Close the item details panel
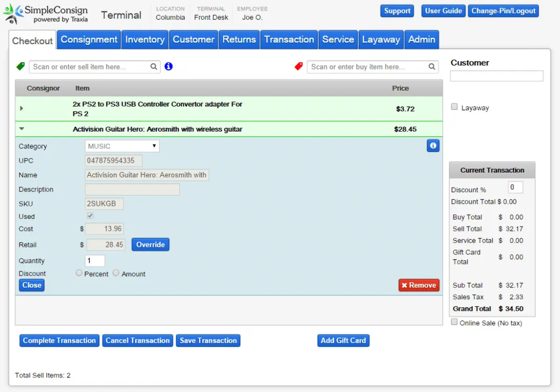This screenshot has width=560, height=392. (x=32, y=285)
